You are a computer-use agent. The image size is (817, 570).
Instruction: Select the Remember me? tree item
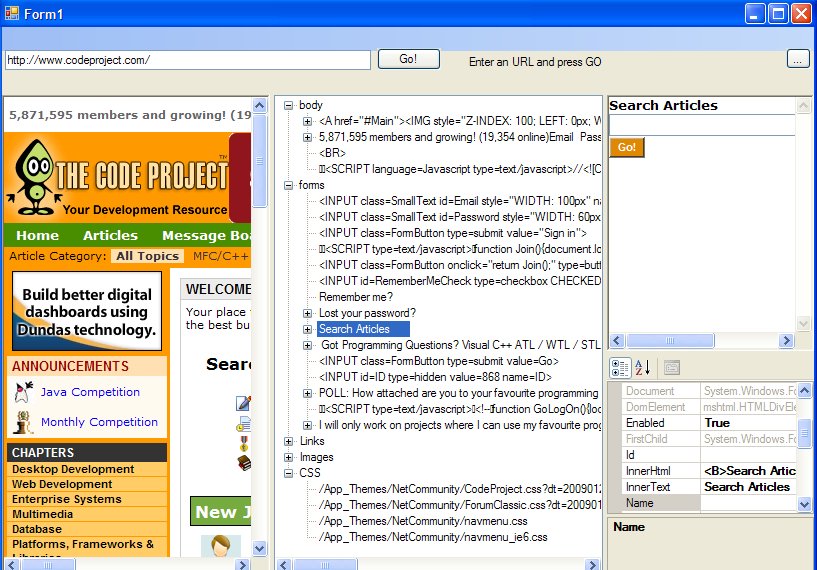click(x=356, y=297)
